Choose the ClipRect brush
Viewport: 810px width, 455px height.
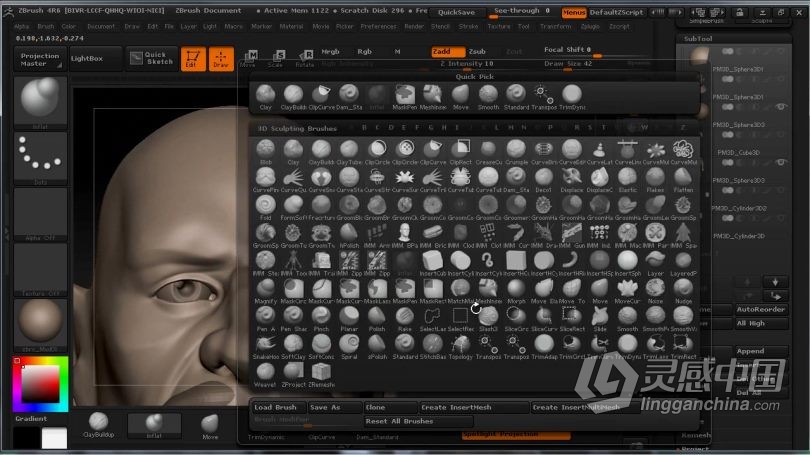(461, 152)
